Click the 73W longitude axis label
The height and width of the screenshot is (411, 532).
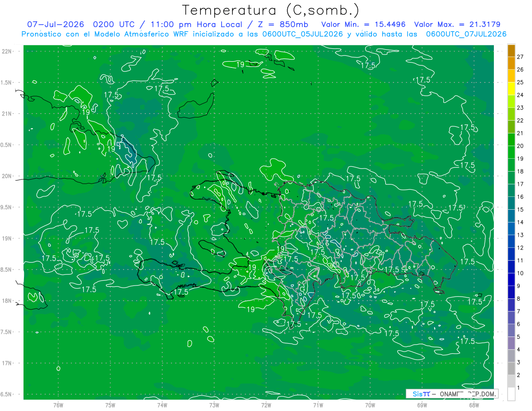click(214, 405)
